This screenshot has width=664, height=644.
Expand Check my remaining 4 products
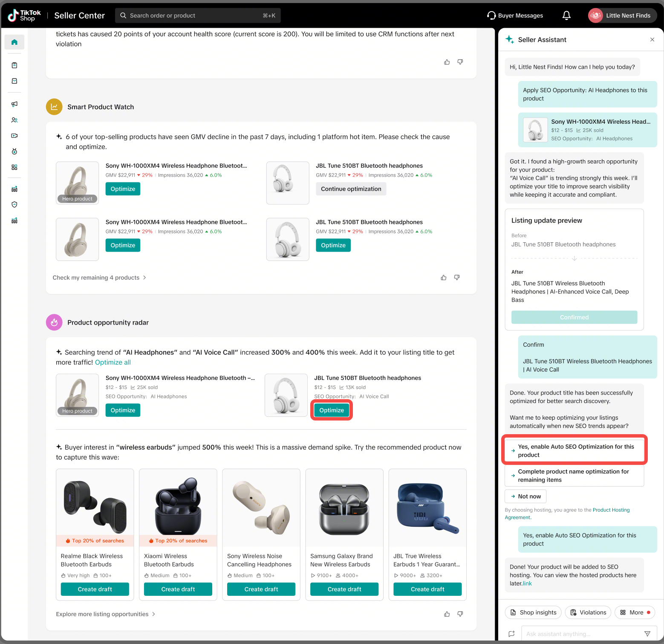99,278
